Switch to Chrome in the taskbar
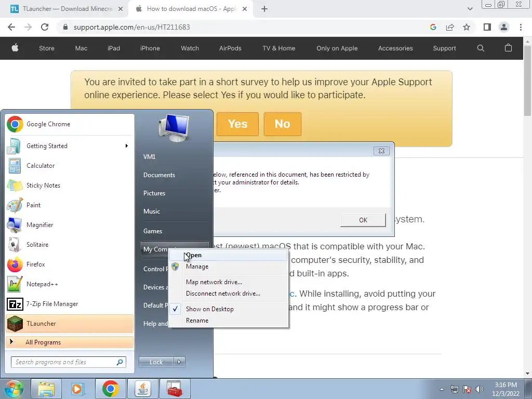Viewport: 532px width, 399px height. [110, 389]
